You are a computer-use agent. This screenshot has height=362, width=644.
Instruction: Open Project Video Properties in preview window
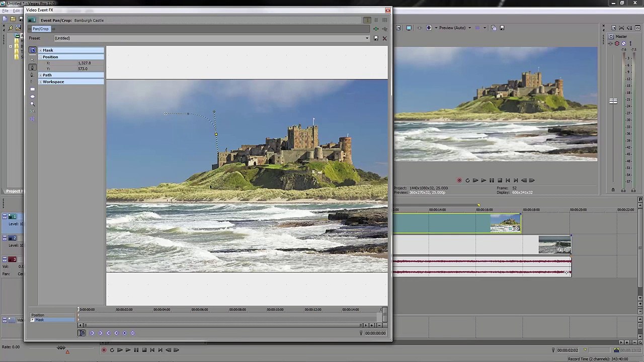398,28
